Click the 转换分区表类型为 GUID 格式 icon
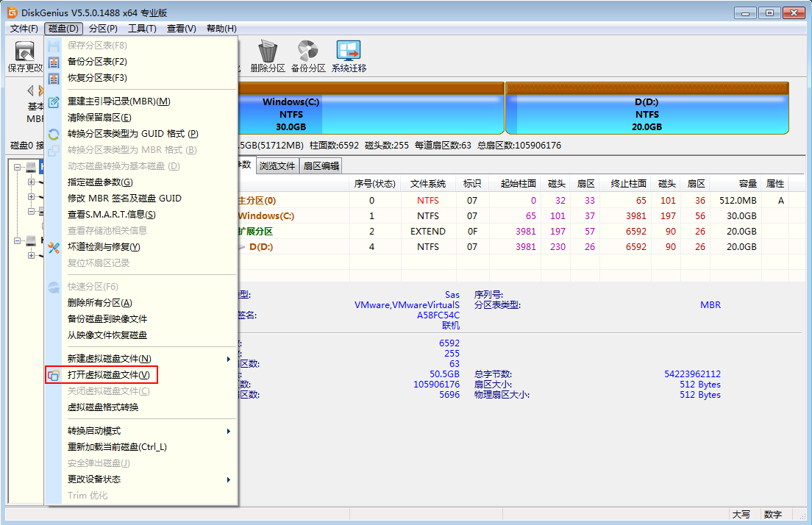This screenshot has height=525, width=812. coord(54,134)
